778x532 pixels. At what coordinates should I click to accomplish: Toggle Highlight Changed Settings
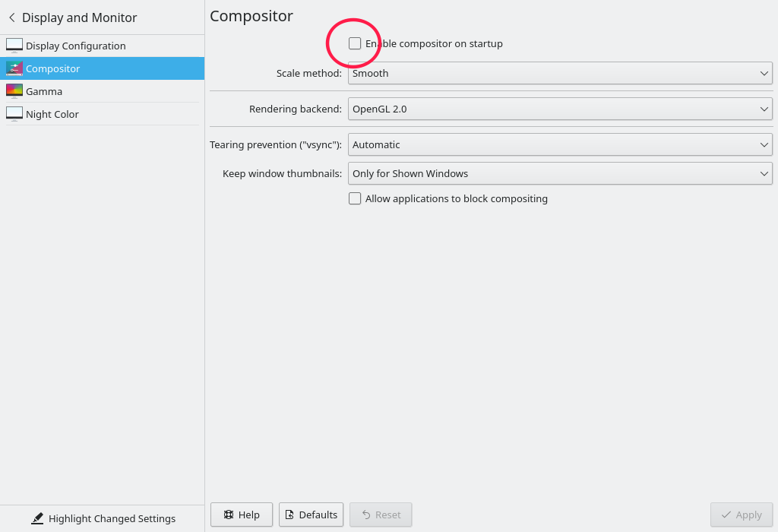pyautogui.click(x=103, y=518)
